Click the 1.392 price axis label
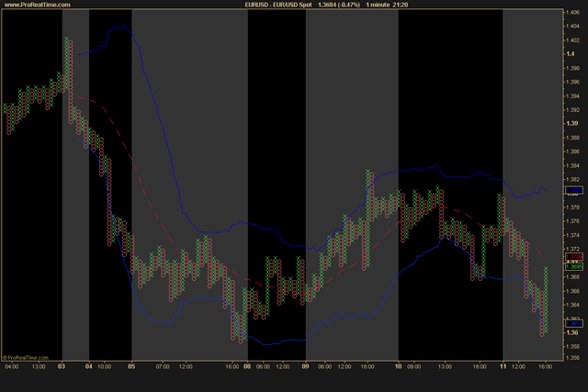588x392 pixels. point(572,110)
